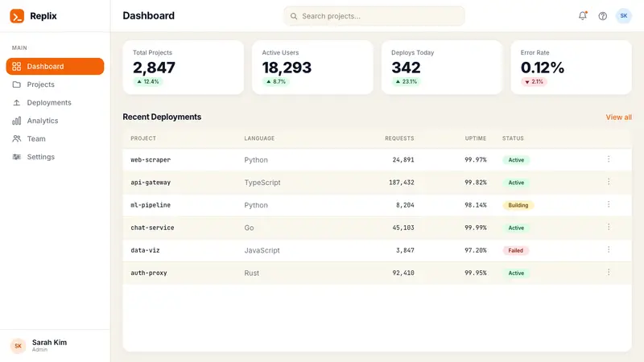Click the 24,891 requests value
This screenshot has height=362, width=644.
pos(403,159)
